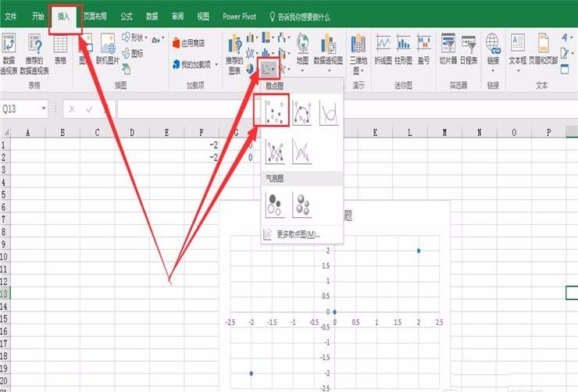Click the Select All corner button

[5, 133]
